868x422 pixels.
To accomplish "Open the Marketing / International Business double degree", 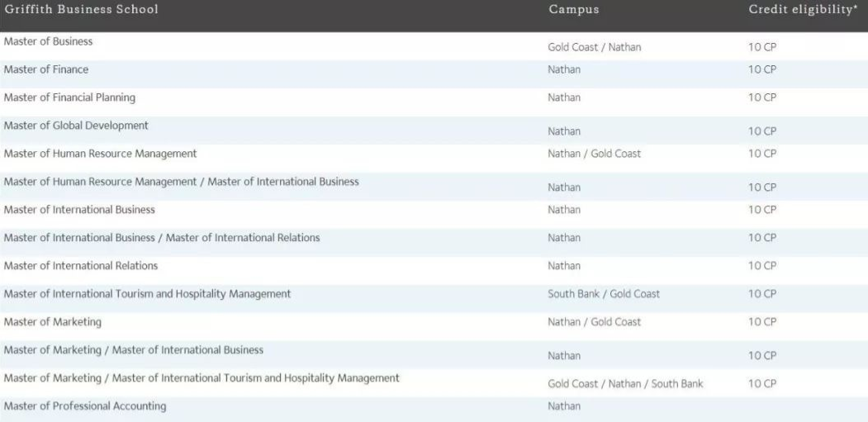I will coord(134,350).
